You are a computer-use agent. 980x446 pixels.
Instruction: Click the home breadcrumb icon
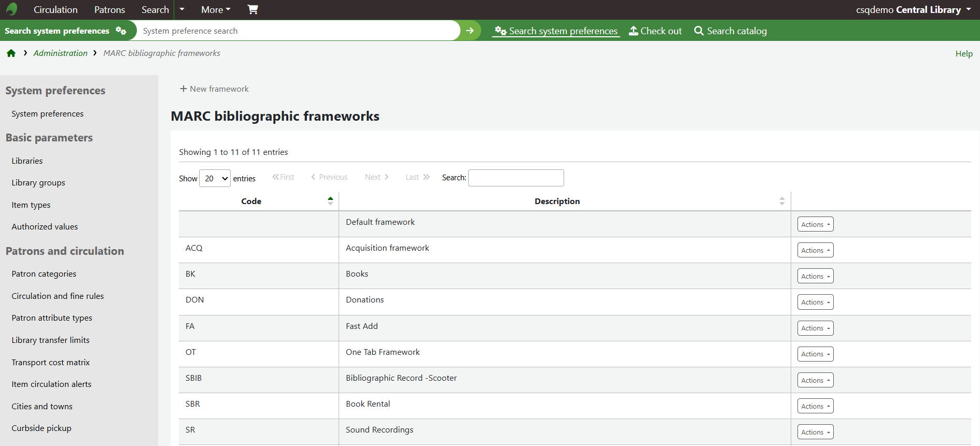pyautogui.click(x=11, y=53)
